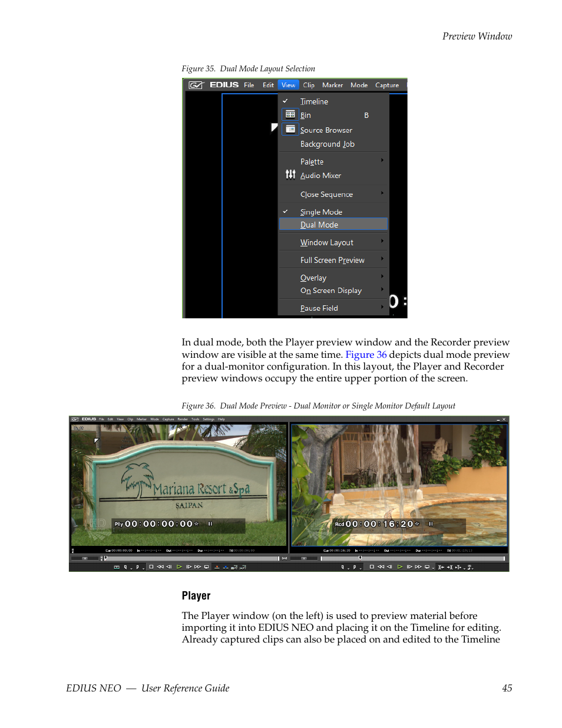Expand the Full Screen Preview submenu
The height and width of the screenshot is (728, 562).
click(x=382, y=259)
